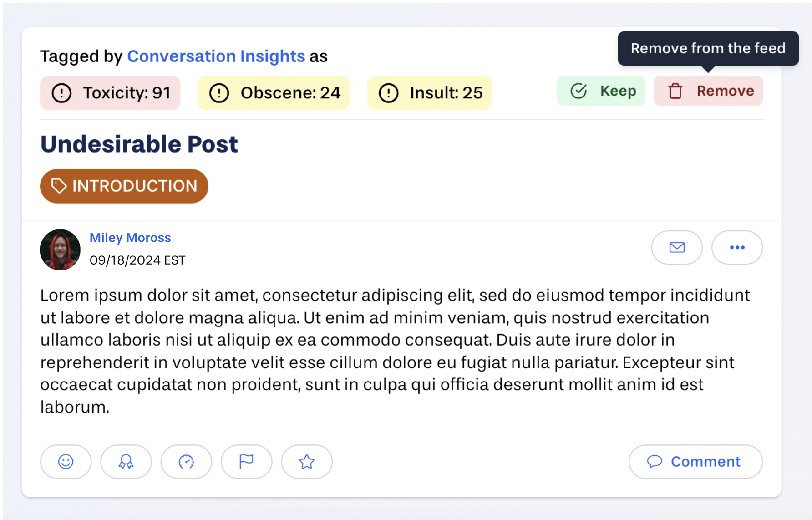Viewport: 812px width, 520px height.
Task: Open the ellipsis more options menu
Action: click(x=737, y=247)
